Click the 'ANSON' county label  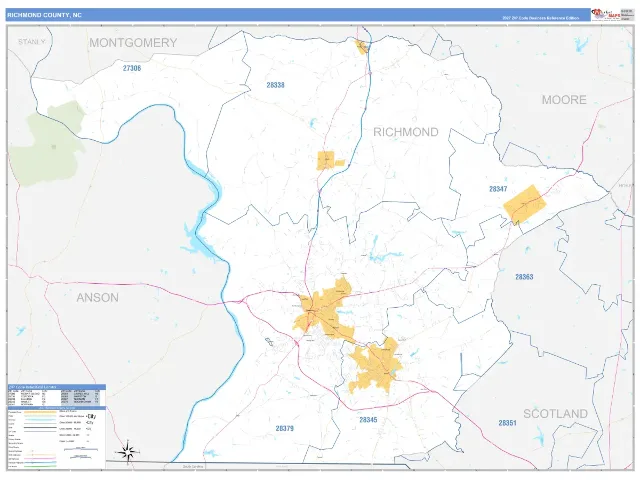[x=98, y=298]
